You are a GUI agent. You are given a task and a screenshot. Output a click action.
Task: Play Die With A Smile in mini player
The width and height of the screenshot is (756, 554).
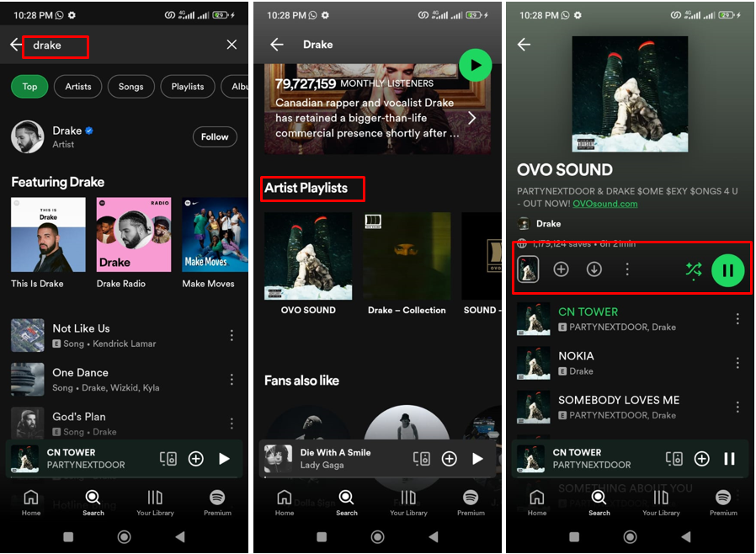[478, 459]
